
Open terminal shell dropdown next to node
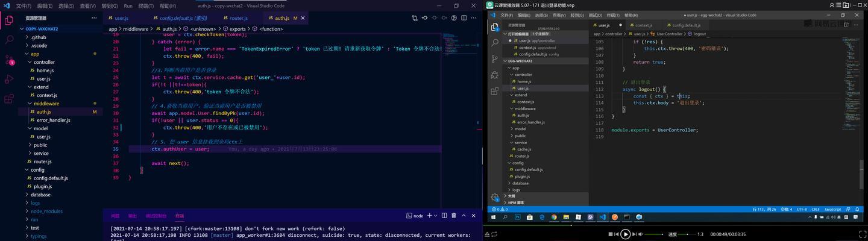[435, 215]
